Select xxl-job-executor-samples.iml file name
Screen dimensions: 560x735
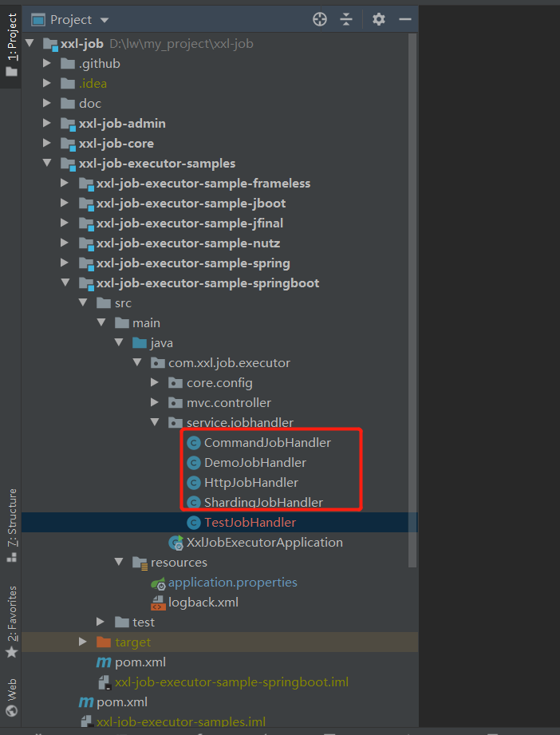coord(181,722)
